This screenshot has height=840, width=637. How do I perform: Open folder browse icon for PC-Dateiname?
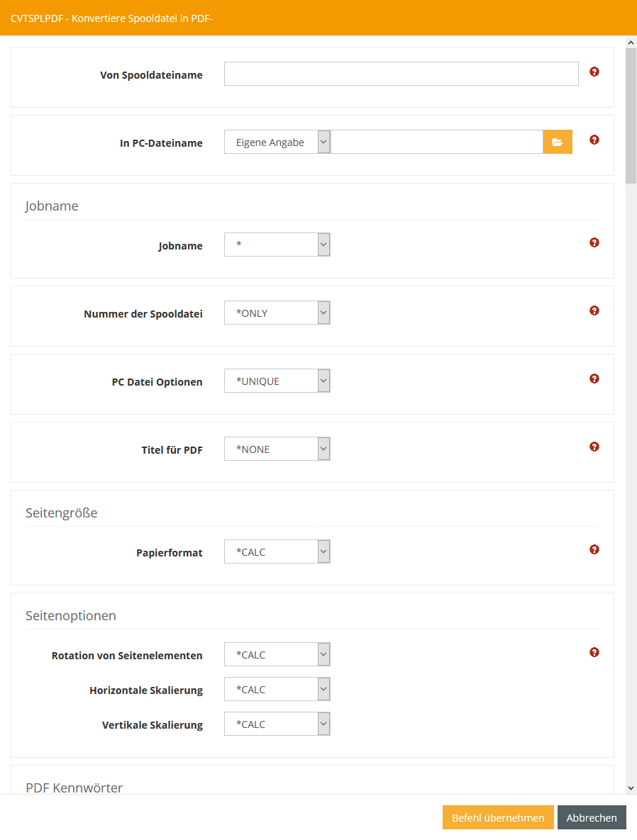click(x=558, y=142)
